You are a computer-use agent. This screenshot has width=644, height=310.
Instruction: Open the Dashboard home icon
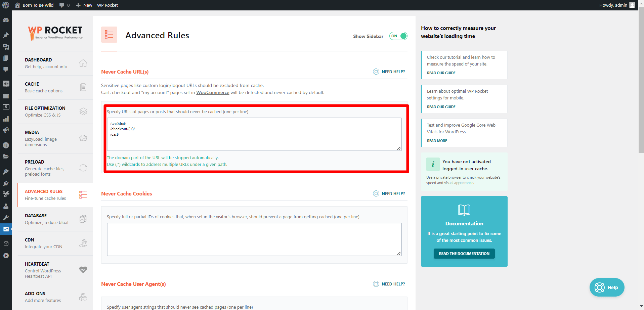click(83, 63)
